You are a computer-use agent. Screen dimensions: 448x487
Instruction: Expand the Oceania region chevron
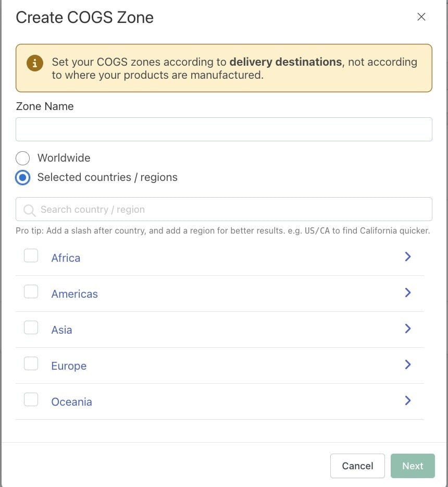(x=408, y=400)
